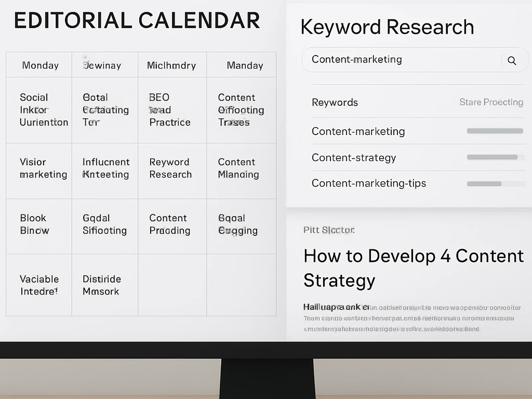Click the Content-marketing score bar
Image resolution: width=532 pixels, height=399 pixels.
click(495, 131)
